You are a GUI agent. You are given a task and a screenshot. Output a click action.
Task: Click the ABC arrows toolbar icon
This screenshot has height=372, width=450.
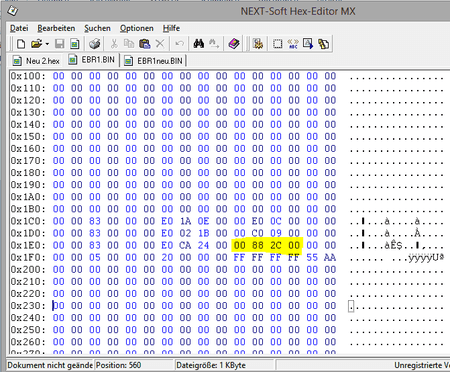(x=293, y=44)
